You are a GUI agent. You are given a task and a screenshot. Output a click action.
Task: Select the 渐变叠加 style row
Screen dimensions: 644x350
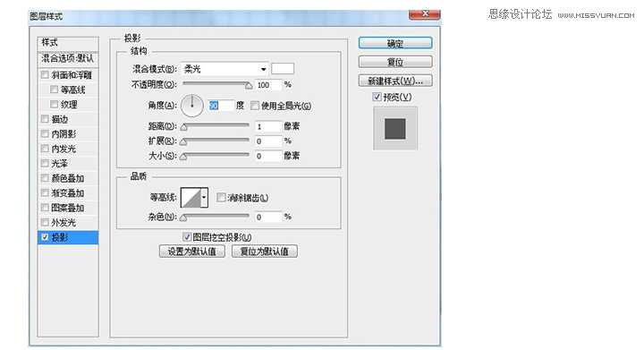click(x=68, y=193)
